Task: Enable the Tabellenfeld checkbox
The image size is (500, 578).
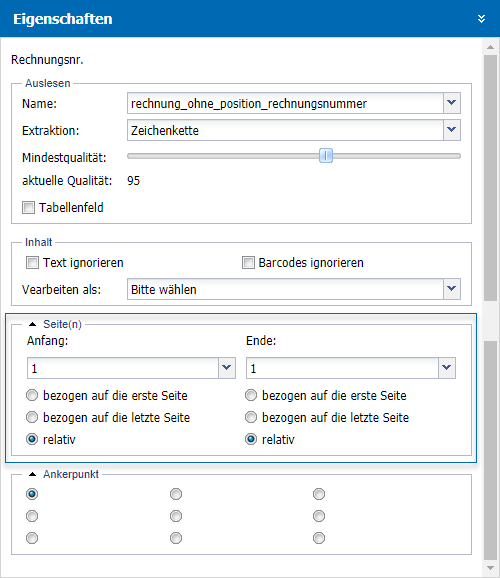Action: point(28,208)
